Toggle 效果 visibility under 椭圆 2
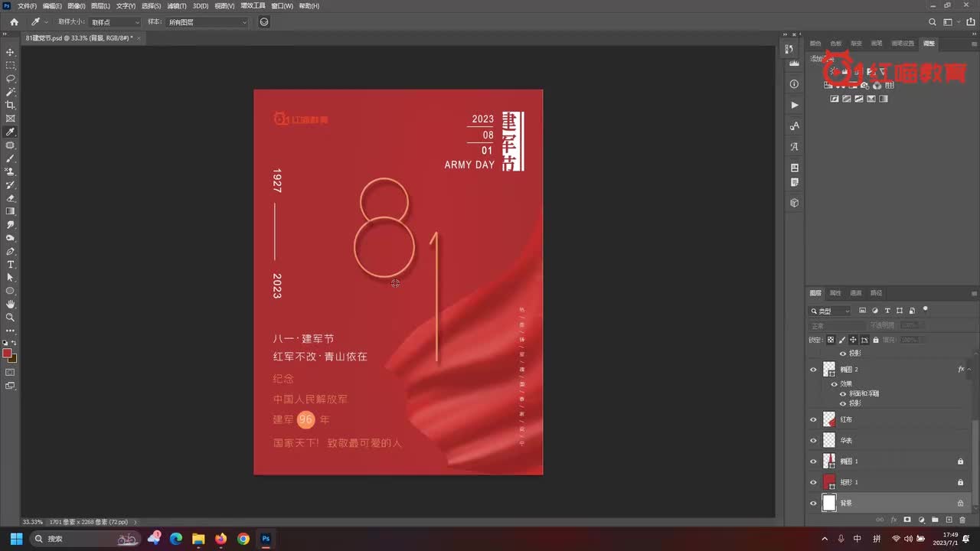This screenshot has height=551, width=980. (834, 384)
